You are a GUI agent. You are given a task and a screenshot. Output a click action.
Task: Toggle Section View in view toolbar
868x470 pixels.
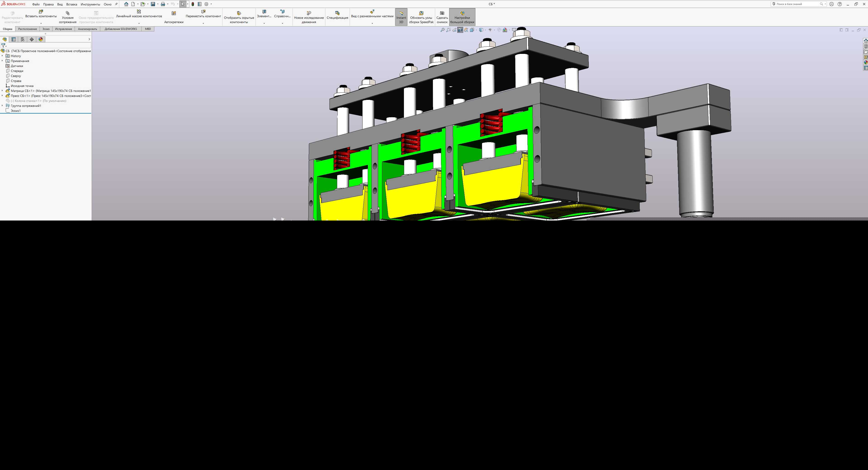[x=460, y=30]
